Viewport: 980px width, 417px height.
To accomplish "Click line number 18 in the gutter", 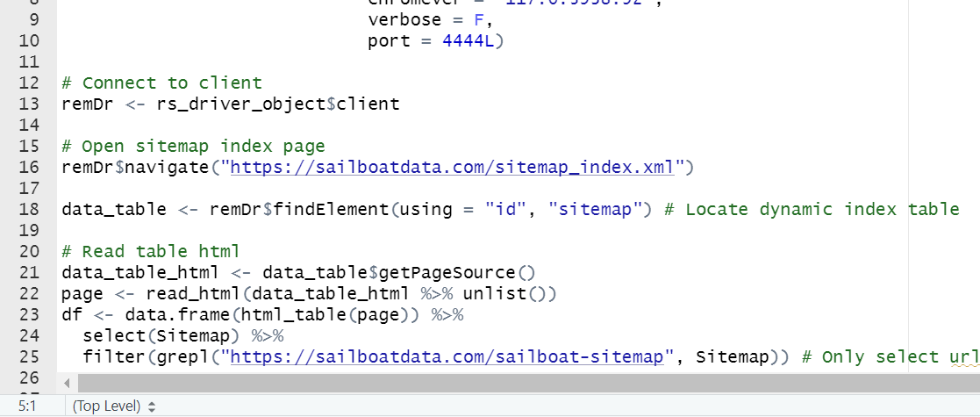I will [29, 209].
